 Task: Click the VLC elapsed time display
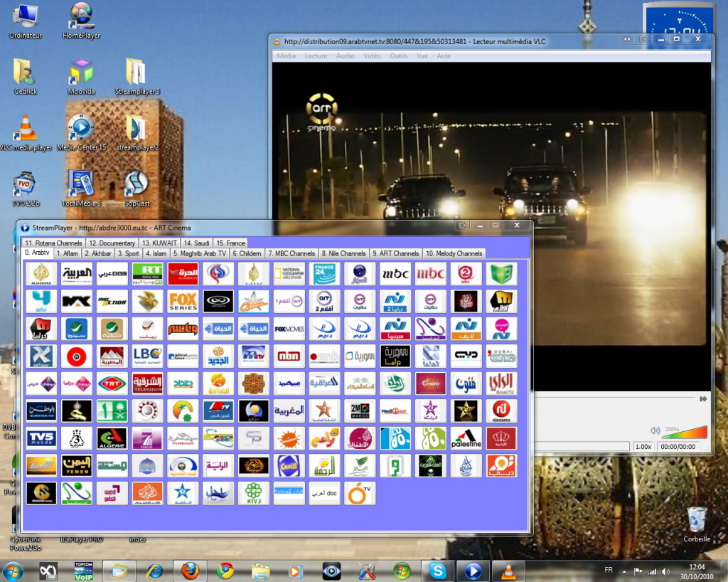click(678, 446)
